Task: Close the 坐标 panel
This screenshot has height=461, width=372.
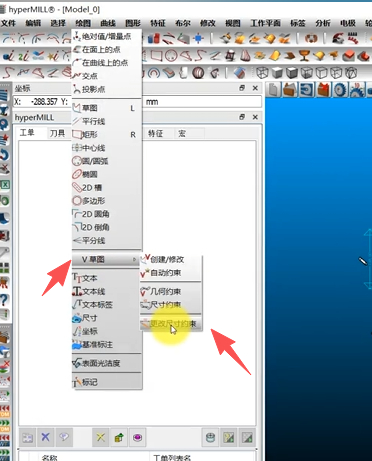Action: pyautogui.click(x=255, y=88)
